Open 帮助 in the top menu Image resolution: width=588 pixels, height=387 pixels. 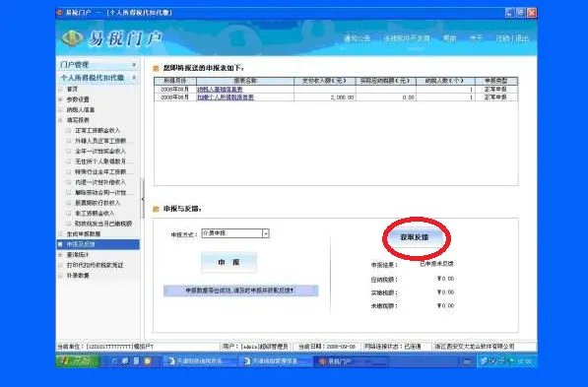[x=450, y=38]
